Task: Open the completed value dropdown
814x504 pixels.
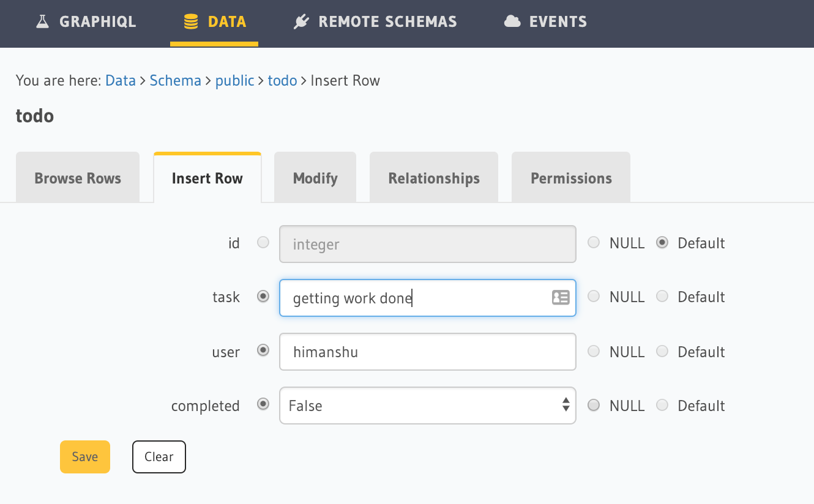Action: tap(427, 405)
